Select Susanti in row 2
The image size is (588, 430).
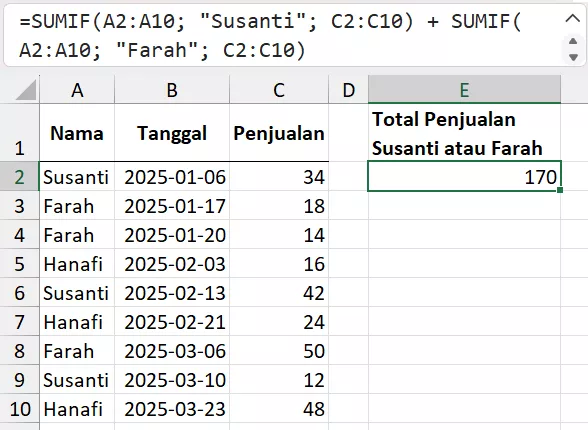77,176
